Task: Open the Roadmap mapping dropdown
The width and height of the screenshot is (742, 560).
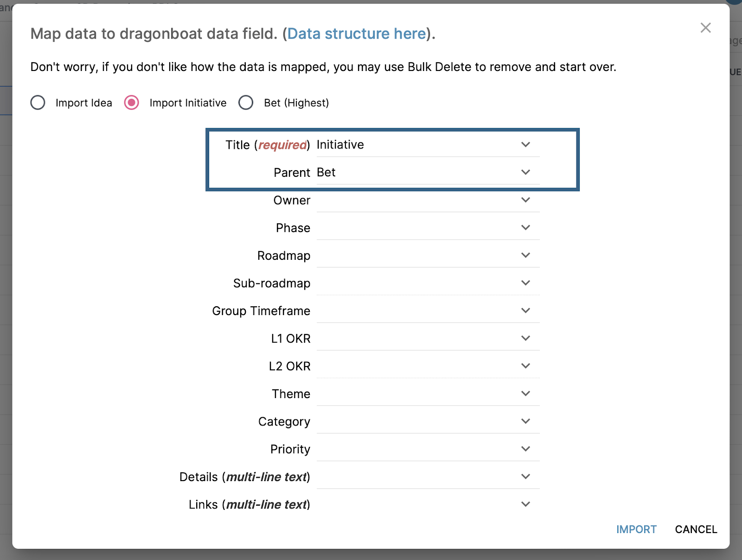Action: tap(428, 256)
